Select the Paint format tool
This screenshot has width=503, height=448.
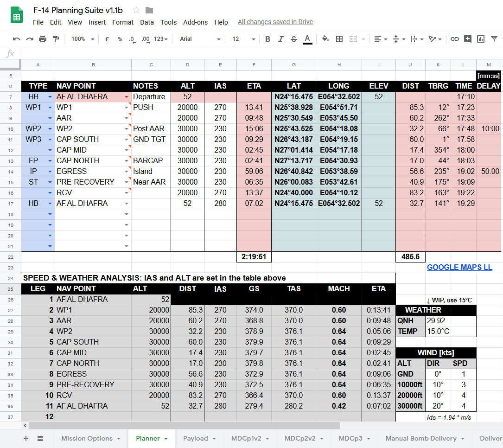(x=56, y=39)
